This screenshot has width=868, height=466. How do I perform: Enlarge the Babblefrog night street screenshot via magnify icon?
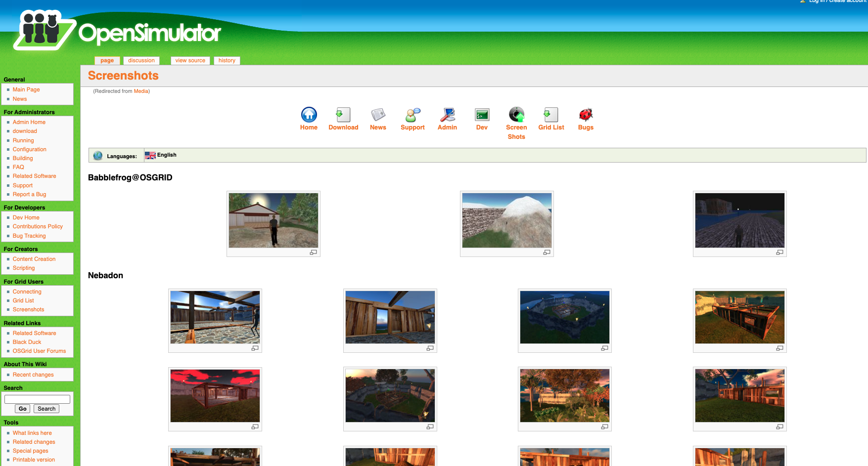tap(779, 253)
